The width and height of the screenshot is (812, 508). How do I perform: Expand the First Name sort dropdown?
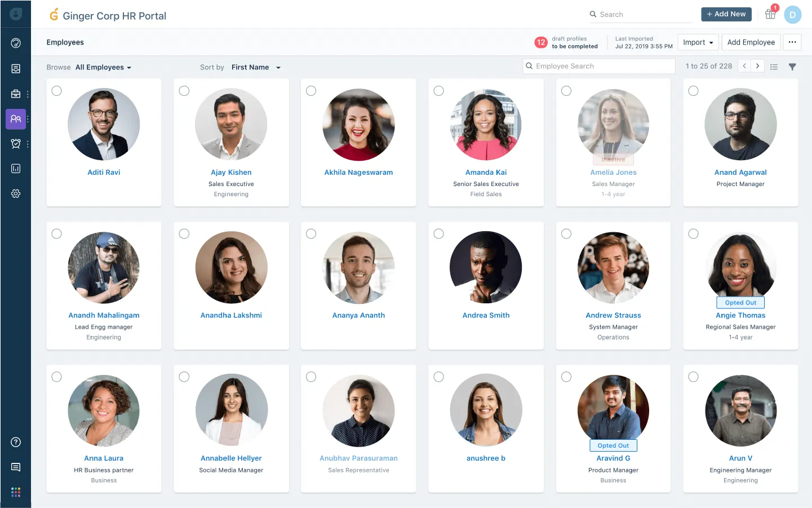(x=256, y=67)
